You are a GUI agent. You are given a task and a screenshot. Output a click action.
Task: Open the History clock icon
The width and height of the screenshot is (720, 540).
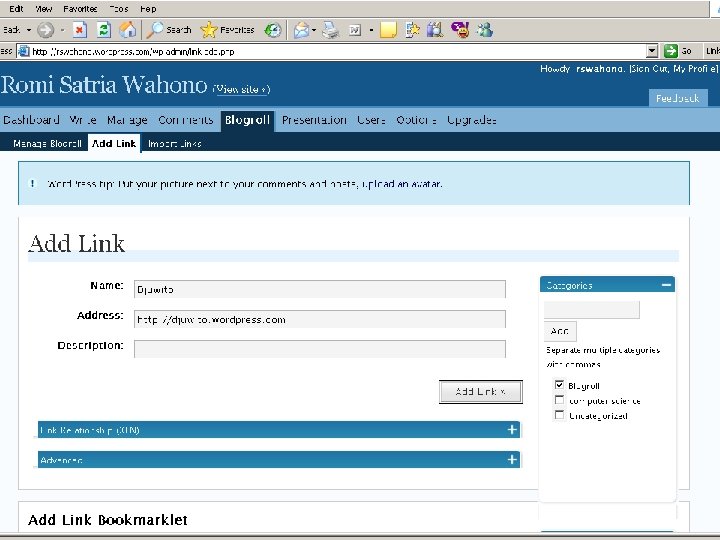pyautogui.click(x=273, y=30)
